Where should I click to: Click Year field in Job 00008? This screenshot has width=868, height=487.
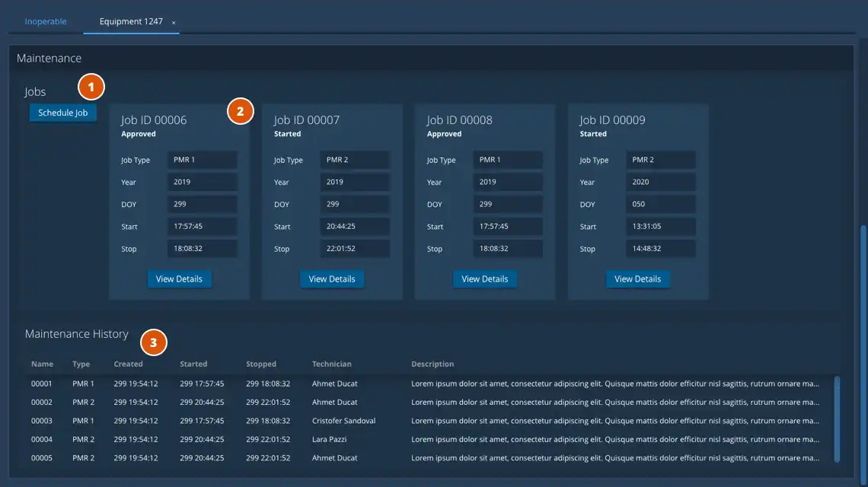point(508,182)
